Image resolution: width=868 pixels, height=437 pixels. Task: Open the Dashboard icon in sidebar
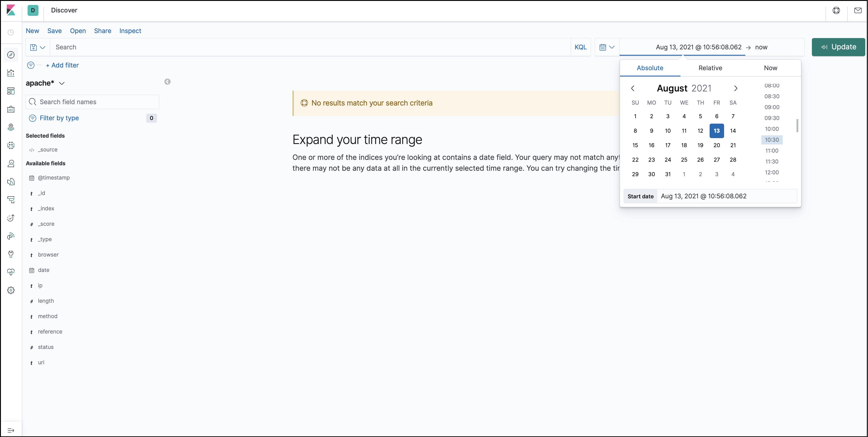click(11, 91)
